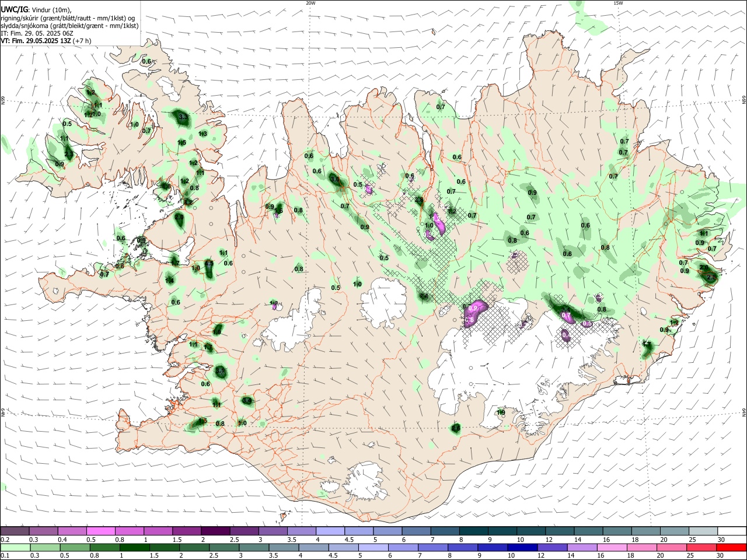Click the 'rigning/skúrir' legend description line
This screenshot has height=560, width=747.
tap(68, 18)
